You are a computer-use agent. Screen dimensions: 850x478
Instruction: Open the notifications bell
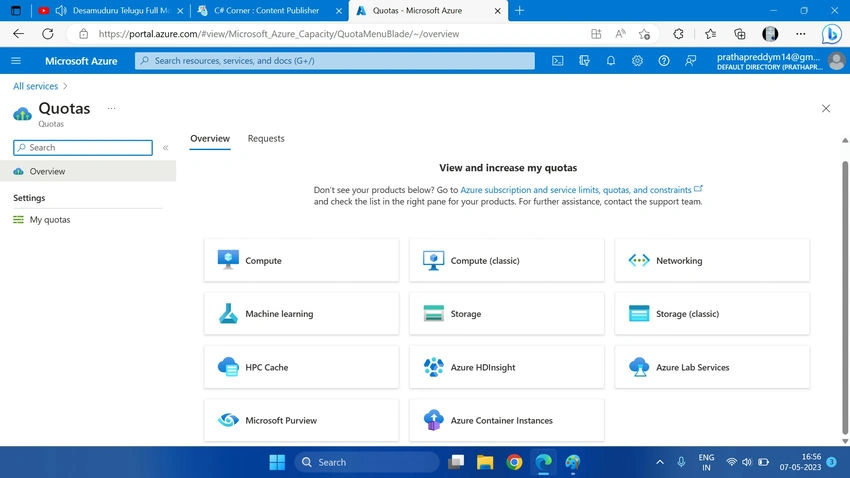pyautogui.click(x=610, y=61)
